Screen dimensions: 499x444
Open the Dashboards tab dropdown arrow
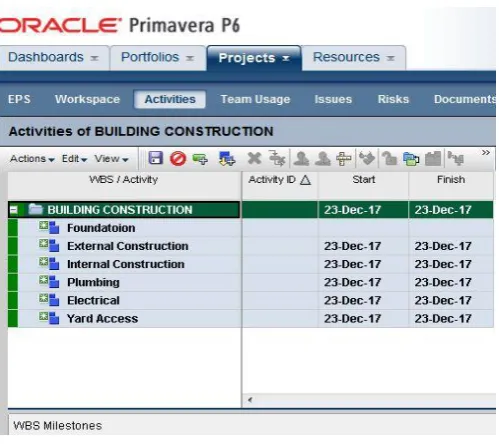coord(95,58)
